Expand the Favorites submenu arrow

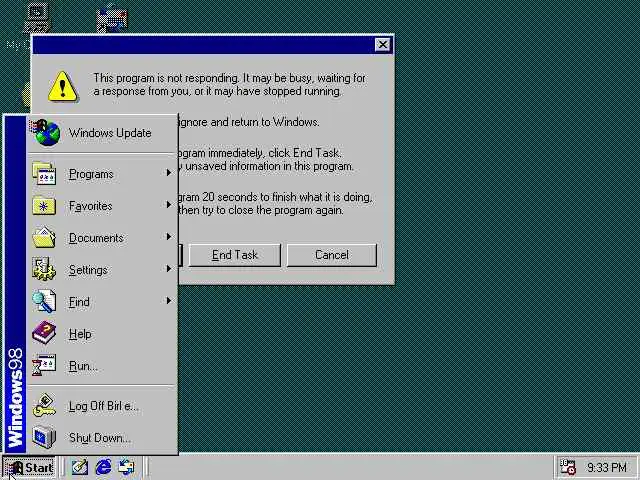pyautogui.click(x=169, y=205)
